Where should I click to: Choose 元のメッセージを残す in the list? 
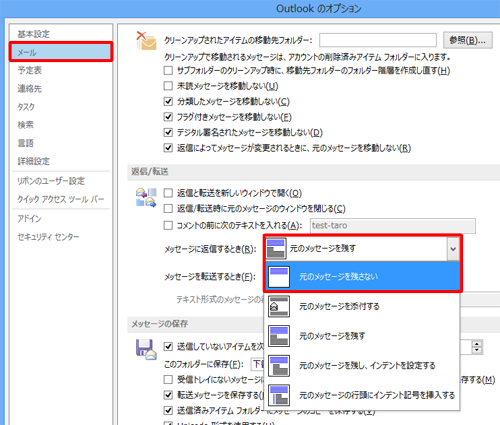[362, 336]
